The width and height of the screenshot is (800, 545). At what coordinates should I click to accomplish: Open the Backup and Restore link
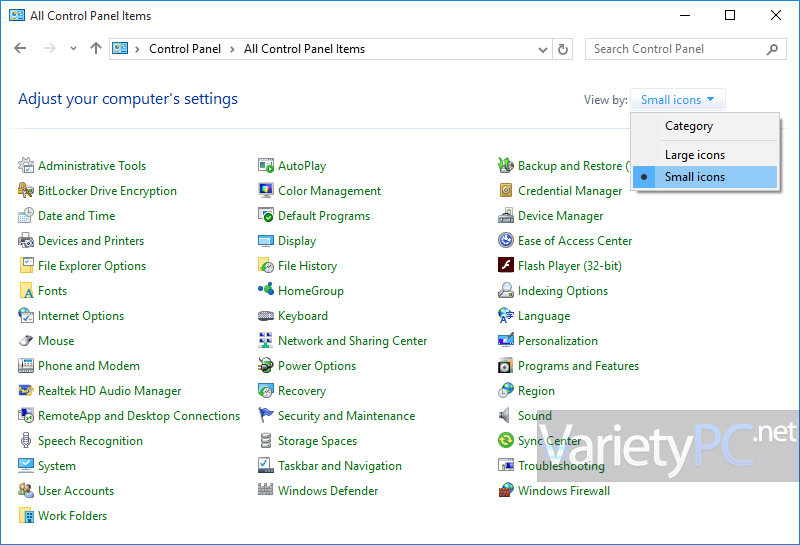pyautogui.click(x=573, y=165)
